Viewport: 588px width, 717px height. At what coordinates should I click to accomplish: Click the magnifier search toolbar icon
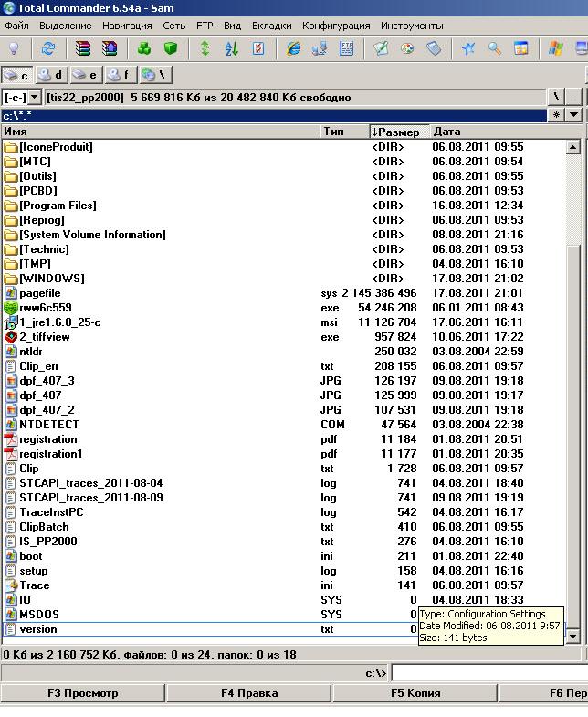coord(494,48)
